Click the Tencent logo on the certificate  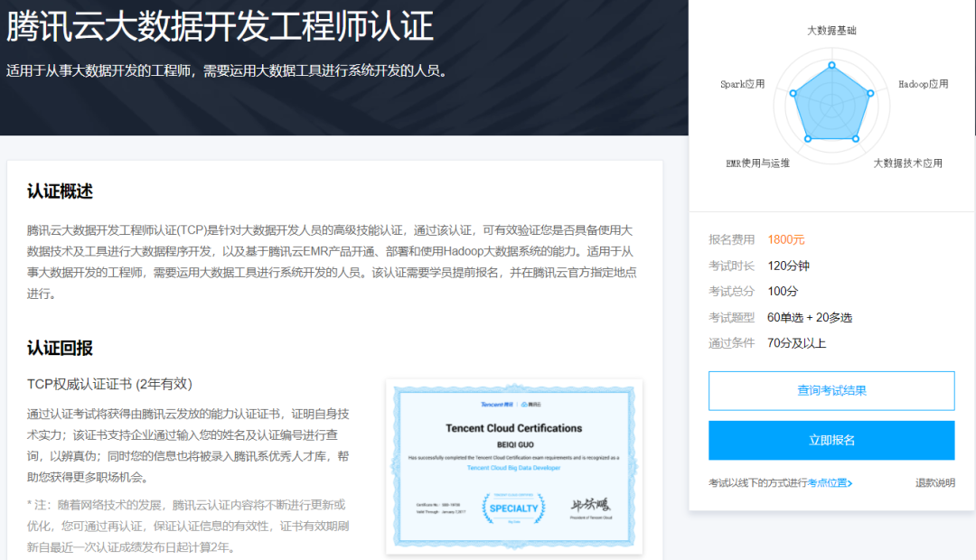click(496, 405)
